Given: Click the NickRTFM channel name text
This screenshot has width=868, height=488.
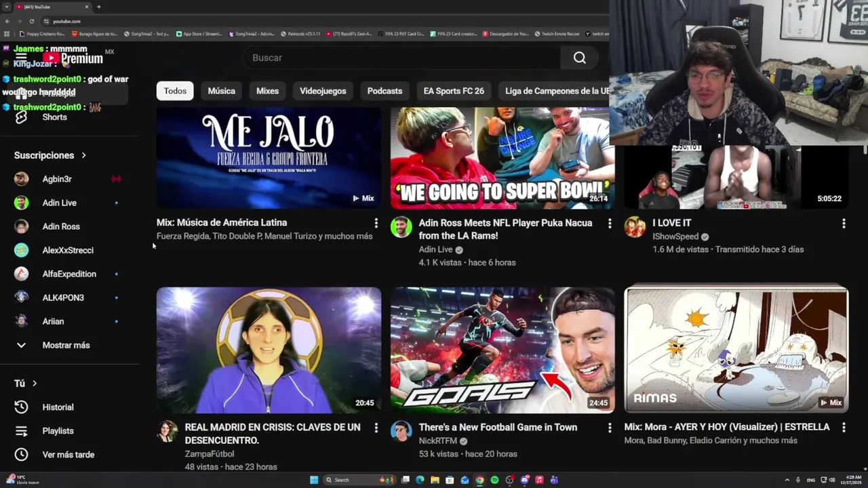Looking at the screenshot, I should tap(438, 441).
